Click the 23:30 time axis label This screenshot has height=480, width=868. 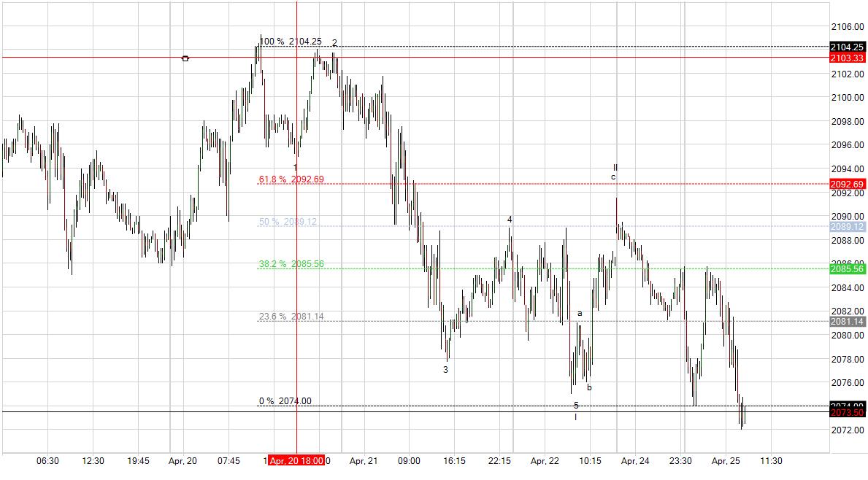[x=680, y=461]
